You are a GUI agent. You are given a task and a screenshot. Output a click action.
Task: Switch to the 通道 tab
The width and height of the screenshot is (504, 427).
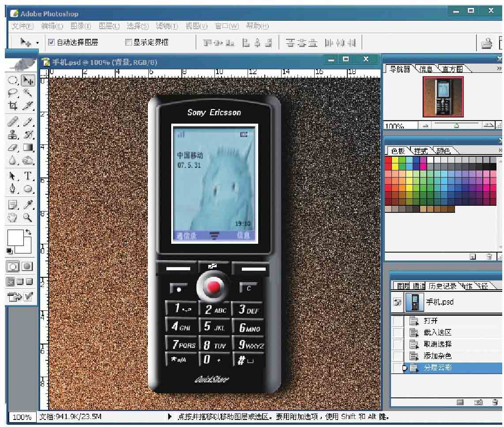click(419, 286)
